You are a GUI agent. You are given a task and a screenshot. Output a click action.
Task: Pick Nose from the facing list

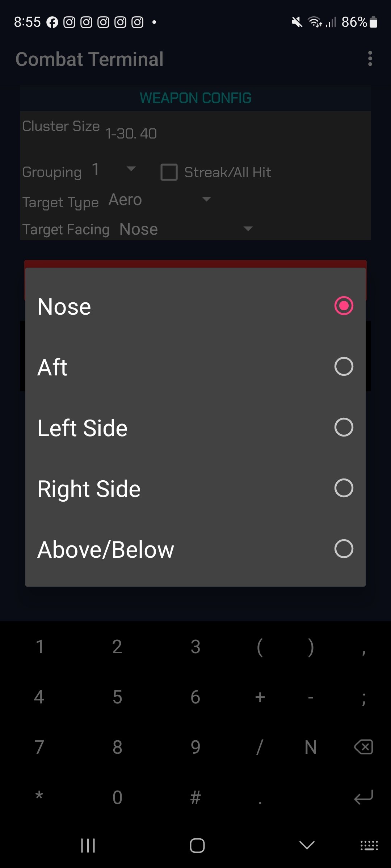[x=195, y=306]
